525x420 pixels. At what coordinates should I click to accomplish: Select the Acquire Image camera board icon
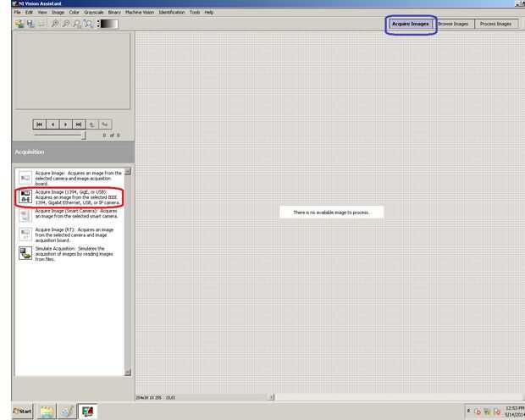pos(25,178)
